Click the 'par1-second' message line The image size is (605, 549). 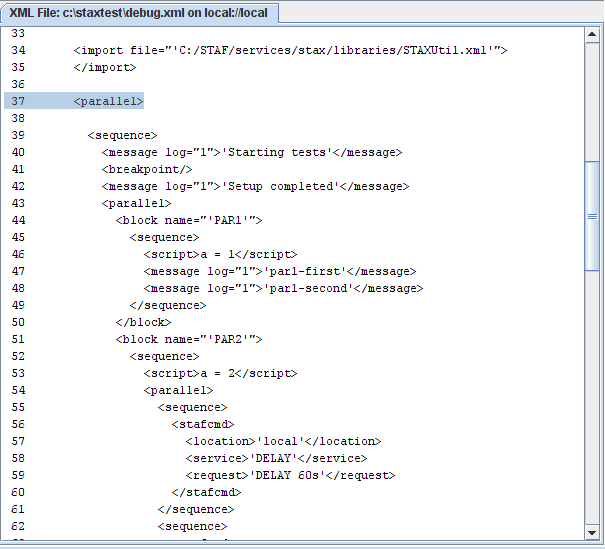(x=283, y=288)
